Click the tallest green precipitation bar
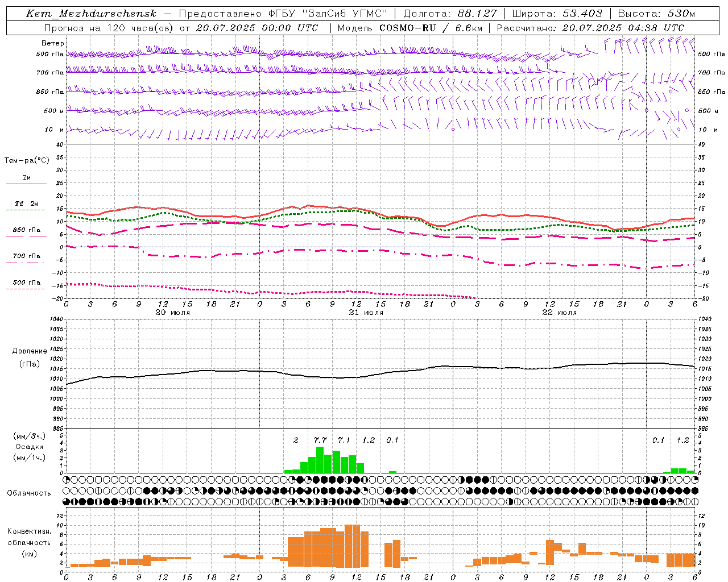Screen dimensions: 728x582 coord(320,460)
